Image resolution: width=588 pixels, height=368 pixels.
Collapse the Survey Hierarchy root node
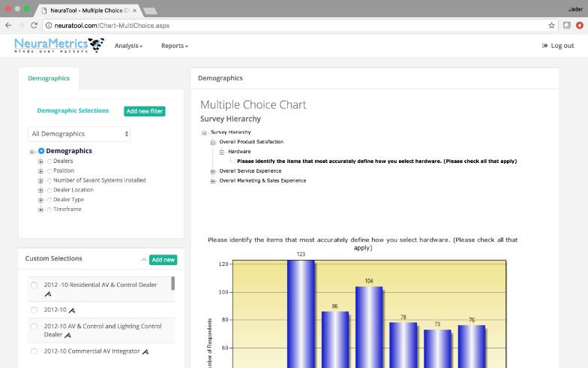204,132
